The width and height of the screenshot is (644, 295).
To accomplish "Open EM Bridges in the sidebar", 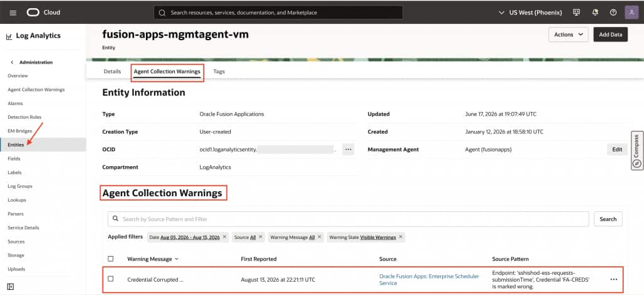I will point(19,131).
